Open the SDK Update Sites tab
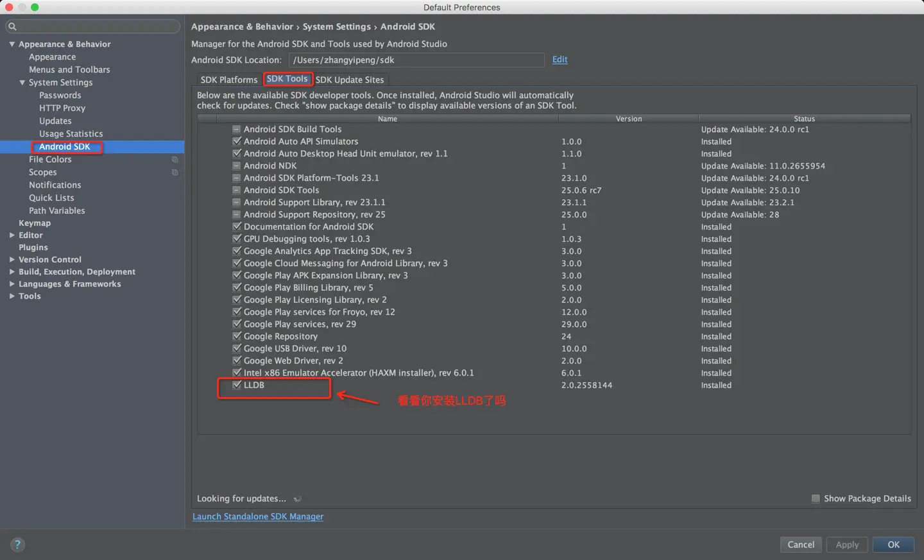The height and width of the screenshot is (560, 924). (350, 80)
